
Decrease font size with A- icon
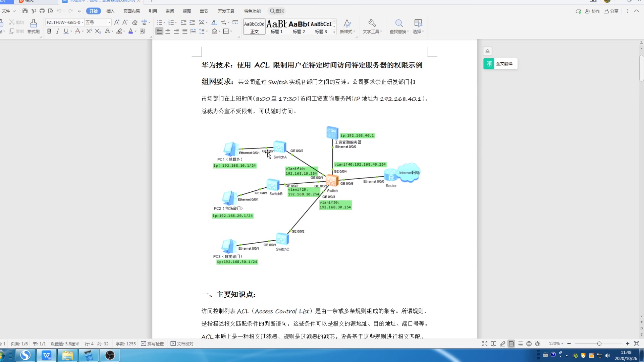(x=125, y=22)
